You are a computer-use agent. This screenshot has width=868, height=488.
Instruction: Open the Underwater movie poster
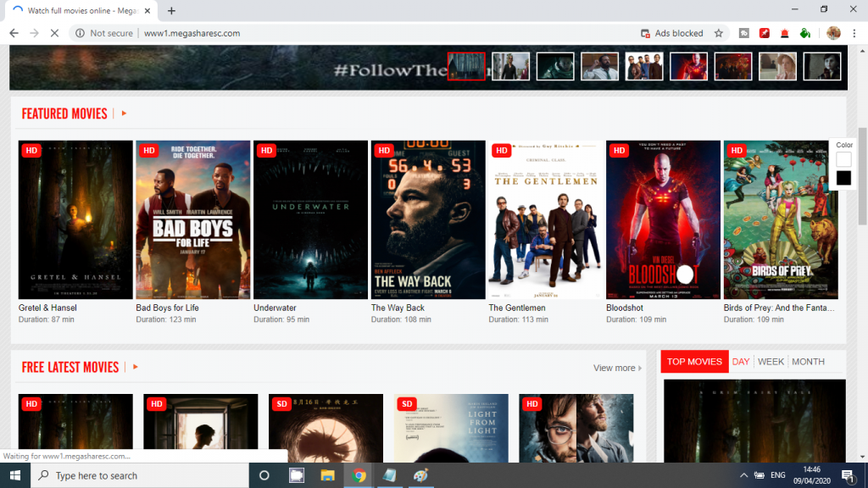[x=310, y=219]
